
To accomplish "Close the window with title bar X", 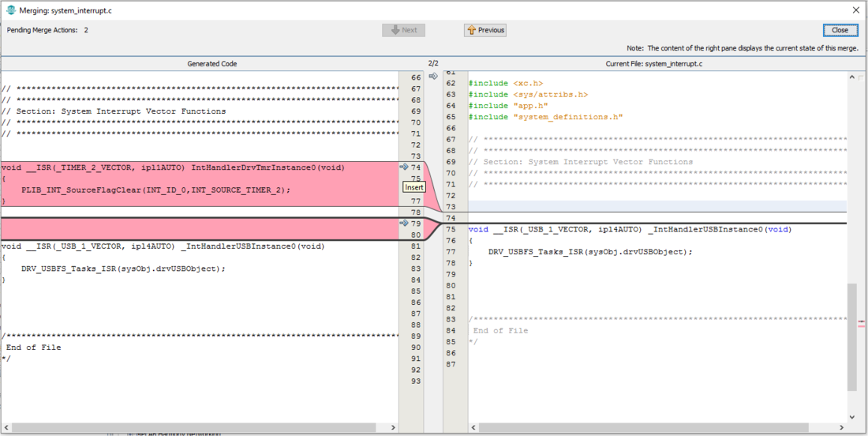I will pyautogui.click(x=855, y=9).
